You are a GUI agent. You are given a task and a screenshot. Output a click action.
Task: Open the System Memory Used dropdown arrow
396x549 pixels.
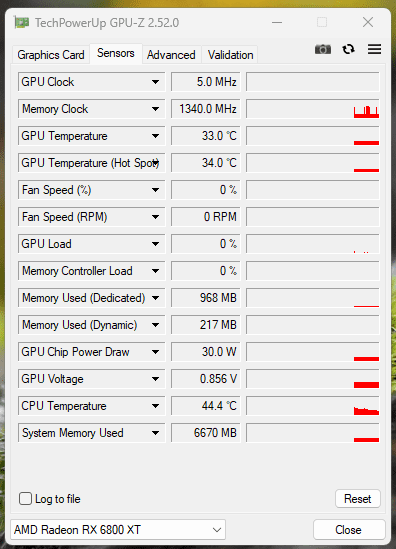(155, 433)
